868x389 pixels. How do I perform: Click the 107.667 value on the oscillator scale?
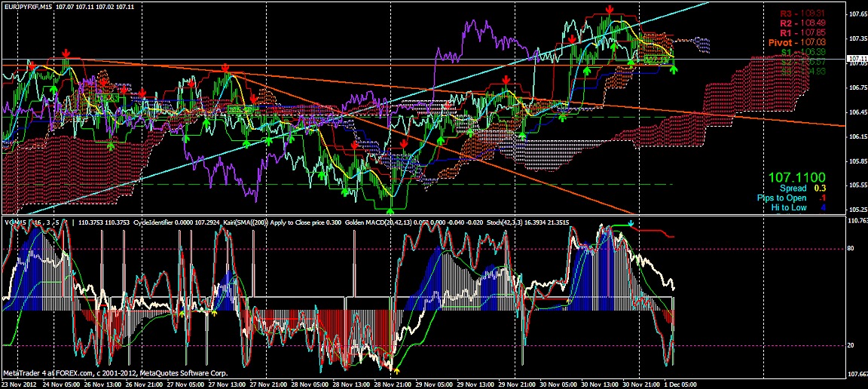857,373
